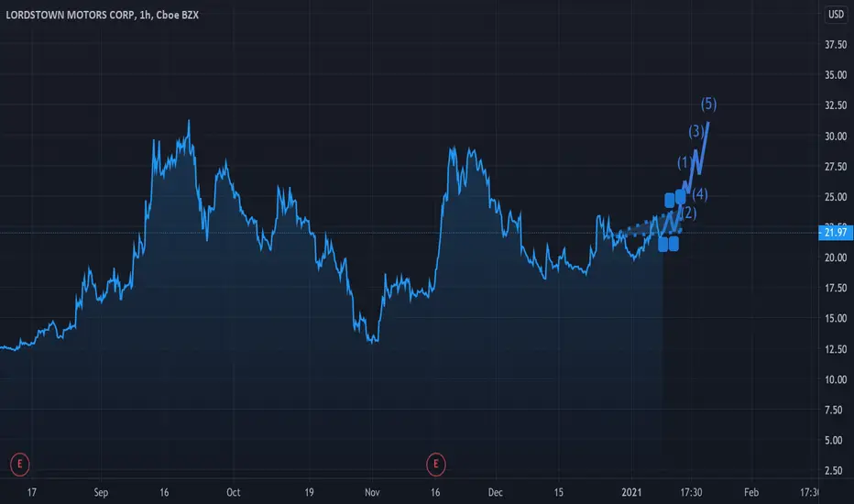
Task: Click the 35.00 price axis label
Action: 836,74
